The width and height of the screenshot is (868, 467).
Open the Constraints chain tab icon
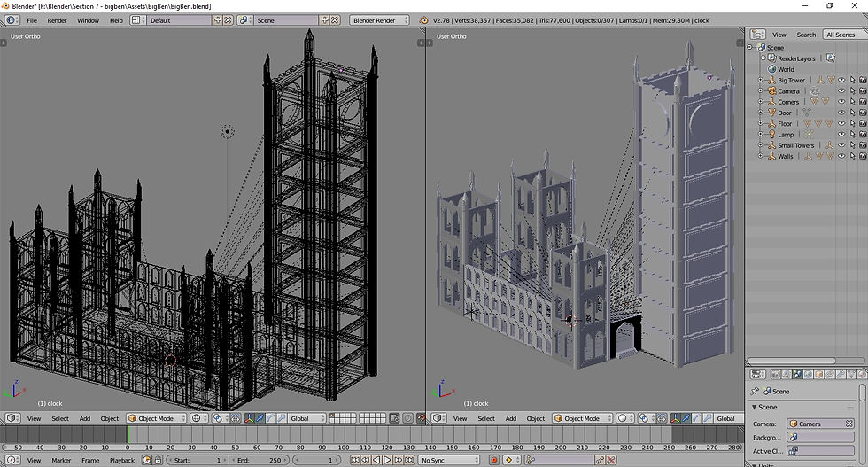[x=830, y=375]
